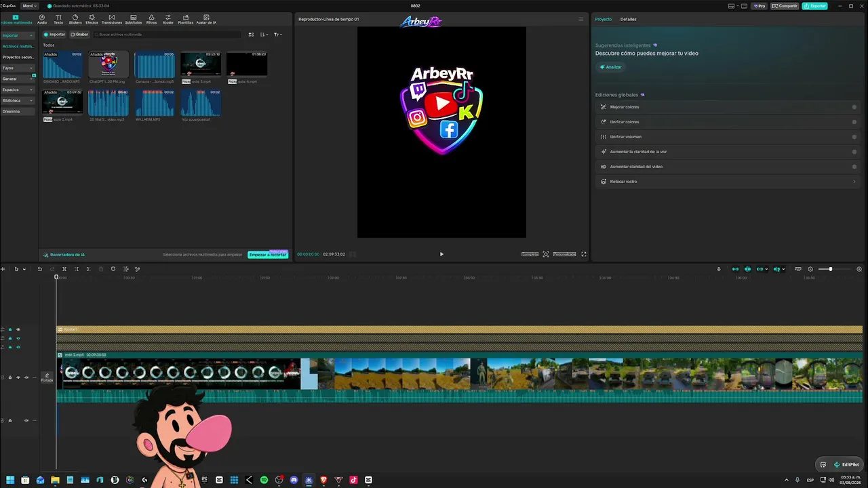Click in the Buscar archivos multimedia field
Screen dimensions: 868x488
tap(167, 35)
